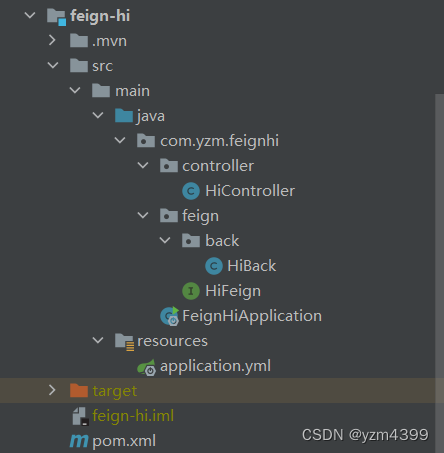
Task: Click the orange target folder icon
Action: pyautogui.click(x=79, y=390)
